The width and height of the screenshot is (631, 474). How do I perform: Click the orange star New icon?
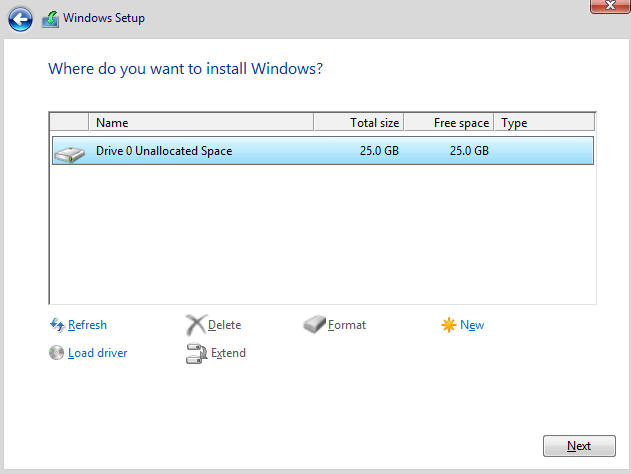click(x=449, y=325)
